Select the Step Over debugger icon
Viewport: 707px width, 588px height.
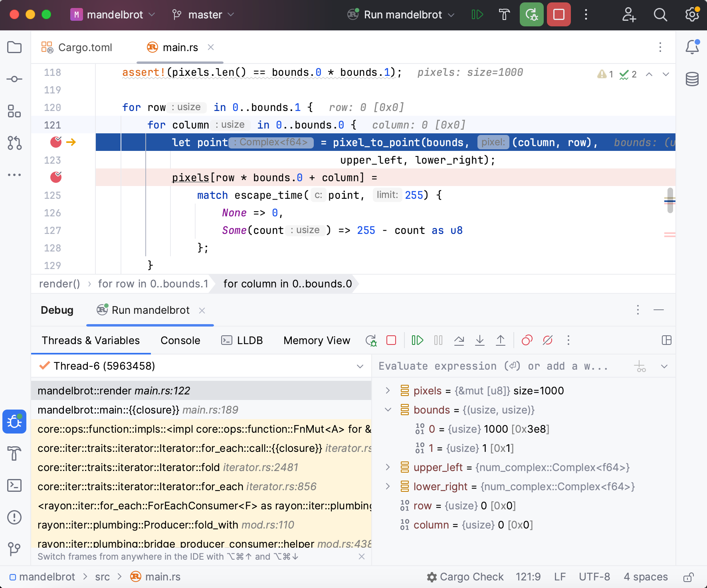[x=459, y=340]
